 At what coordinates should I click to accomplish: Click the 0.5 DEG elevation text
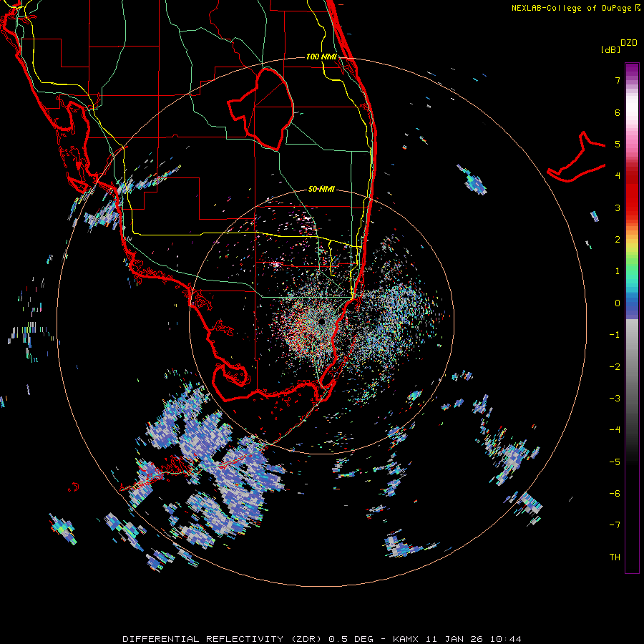click(351, 639)
